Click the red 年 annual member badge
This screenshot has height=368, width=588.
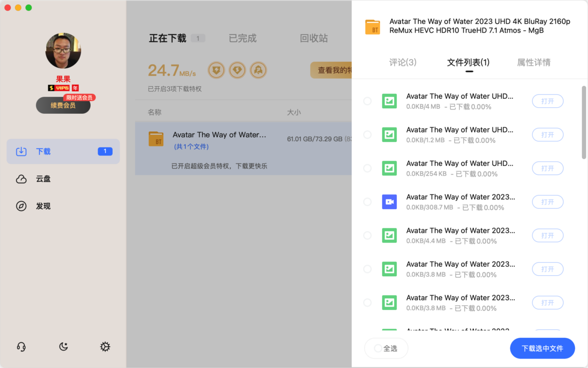click(75, 88)
